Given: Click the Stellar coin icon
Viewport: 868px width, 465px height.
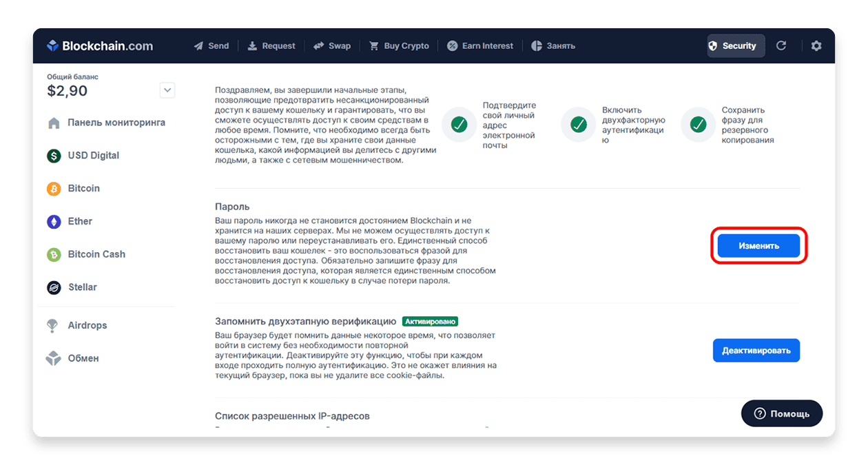Looking at the screenshot, I should (54, 288).
